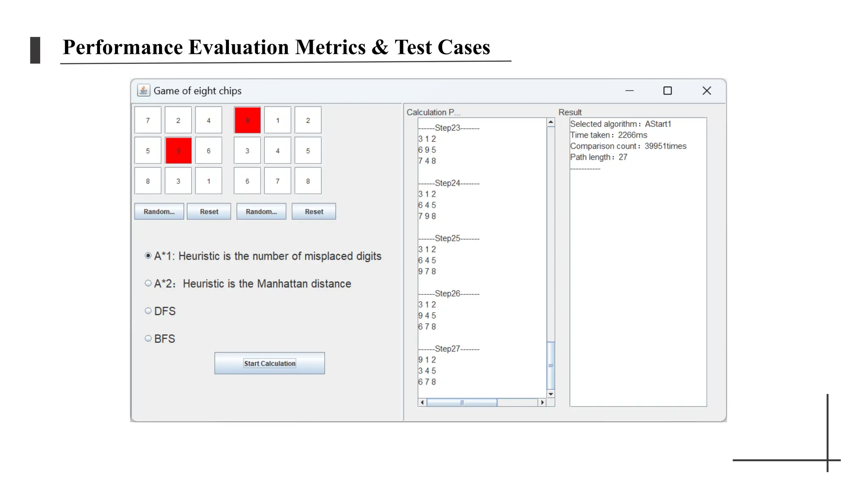The height and width of the screenshot is (488, 868).
Task: Click the red blank tile in the left puzzle grid
Action: point(178,151)
